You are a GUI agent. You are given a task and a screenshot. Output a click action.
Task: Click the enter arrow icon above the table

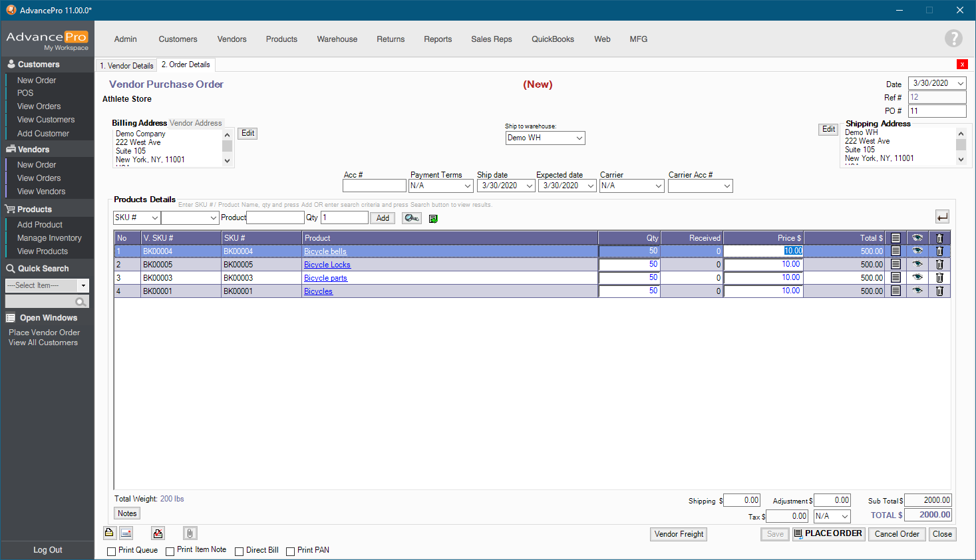click(942, 217)
